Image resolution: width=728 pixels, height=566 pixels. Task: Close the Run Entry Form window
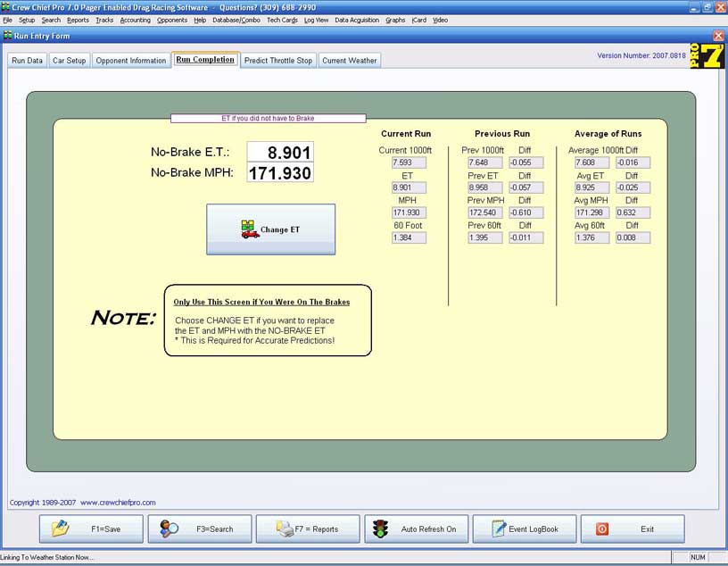(x=718, y=36)
